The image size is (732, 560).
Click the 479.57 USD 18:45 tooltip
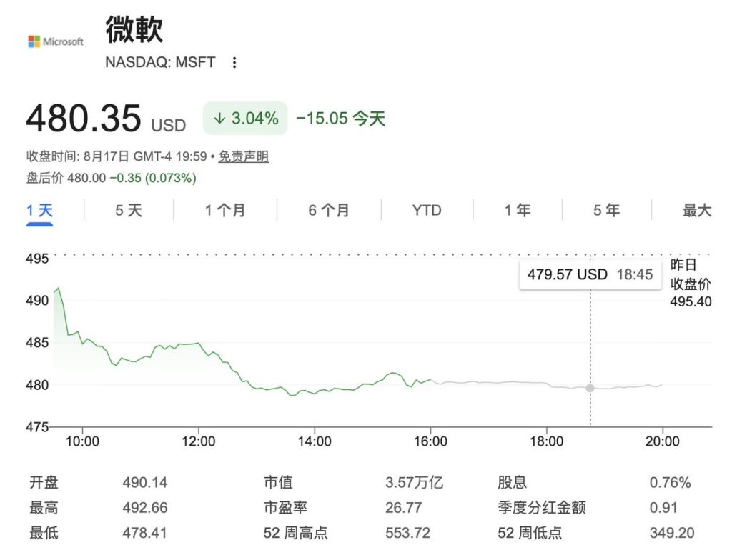tap(590, 274)
